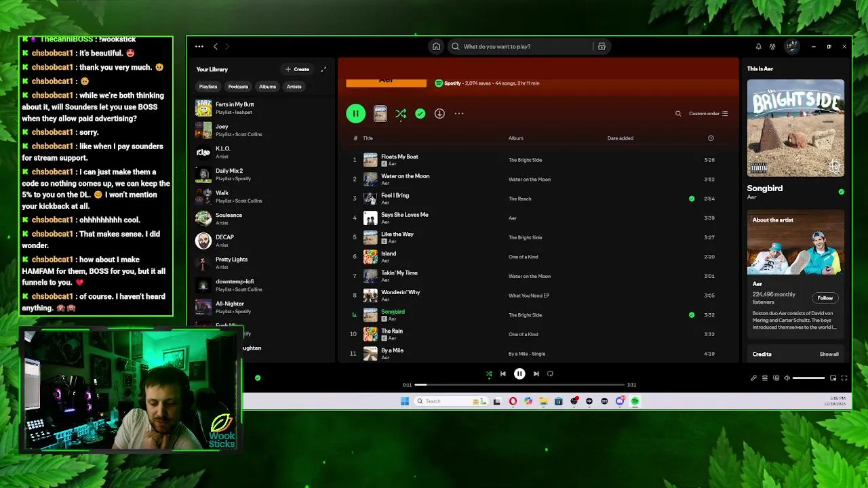Open album What You Need EP
Screen dimensions: 868x488
click(529, 296)
